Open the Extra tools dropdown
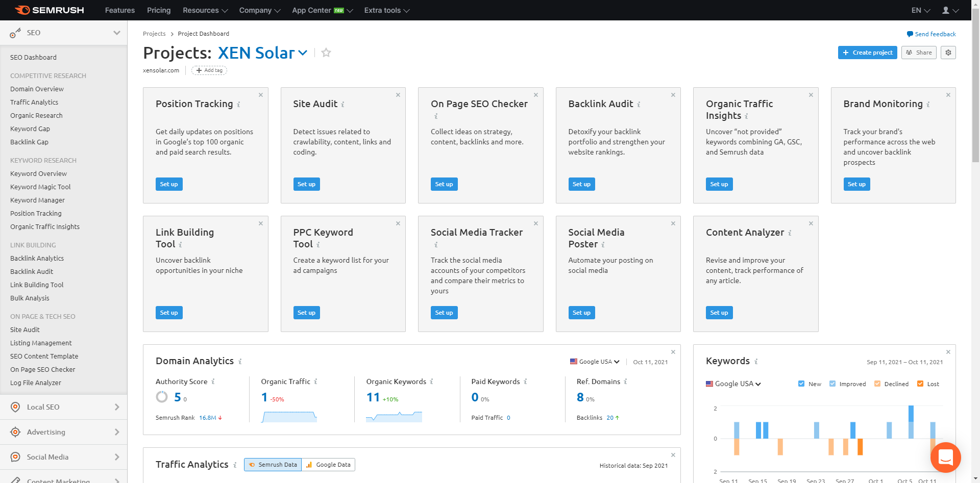 click(x=387, y=10)
